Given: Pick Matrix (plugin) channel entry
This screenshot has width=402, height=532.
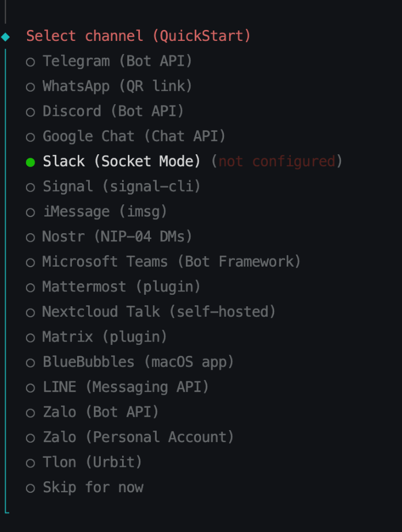Looking at the screenshot, I should [x=104, y=337].
